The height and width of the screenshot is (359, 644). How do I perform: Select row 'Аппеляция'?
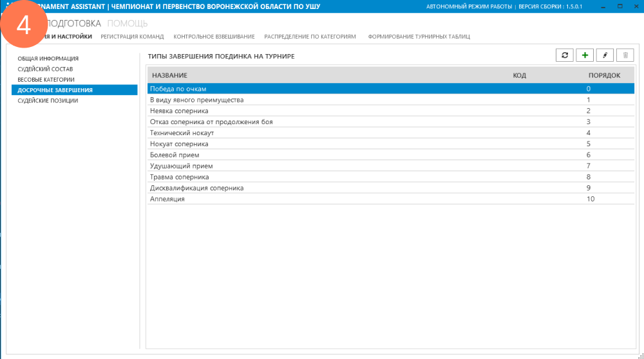[391, 199]
